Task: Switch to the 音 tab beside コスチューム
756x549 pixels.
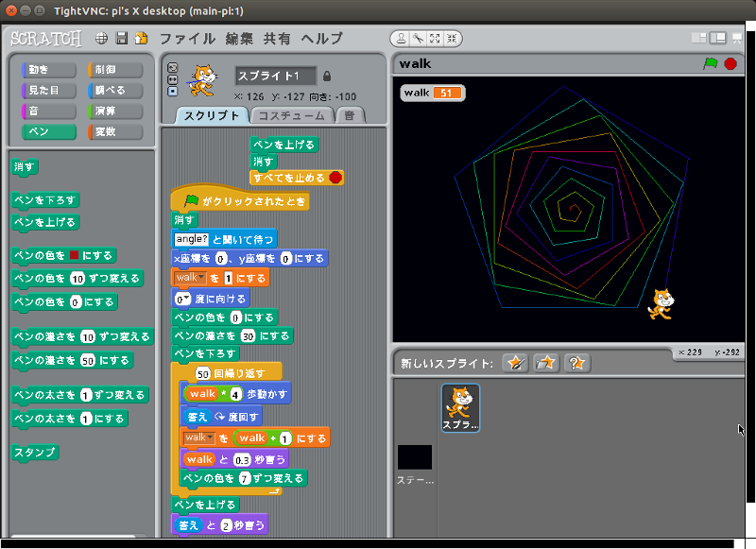Action: pos(350,115)
